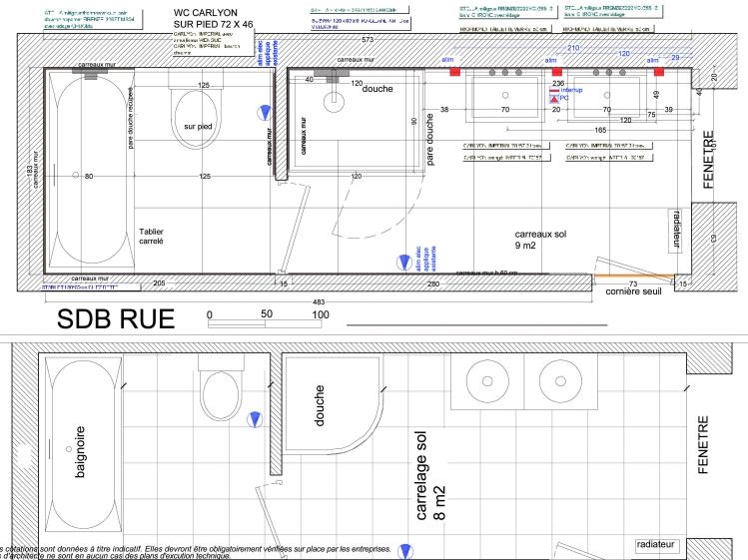Screen dimensions: 748x560
Task: Click the red triangle PC outlet symbol
Action: [554, 99]
